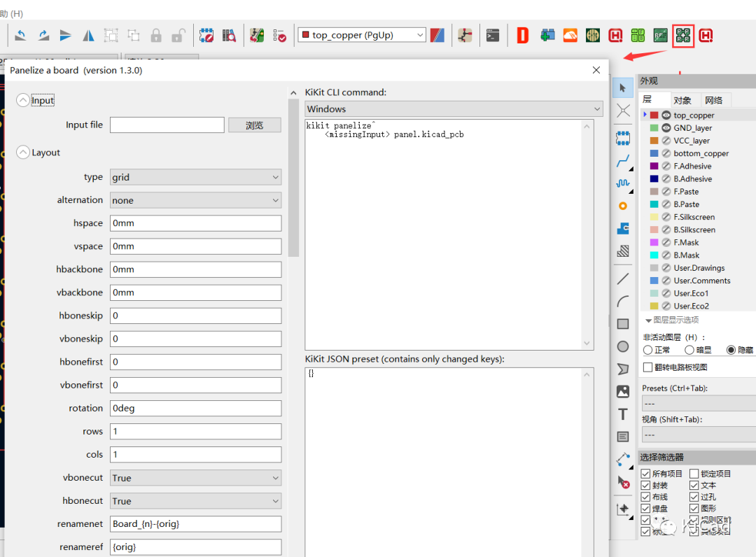
Task: Select the draw arc tool
Action: point(623,301)
